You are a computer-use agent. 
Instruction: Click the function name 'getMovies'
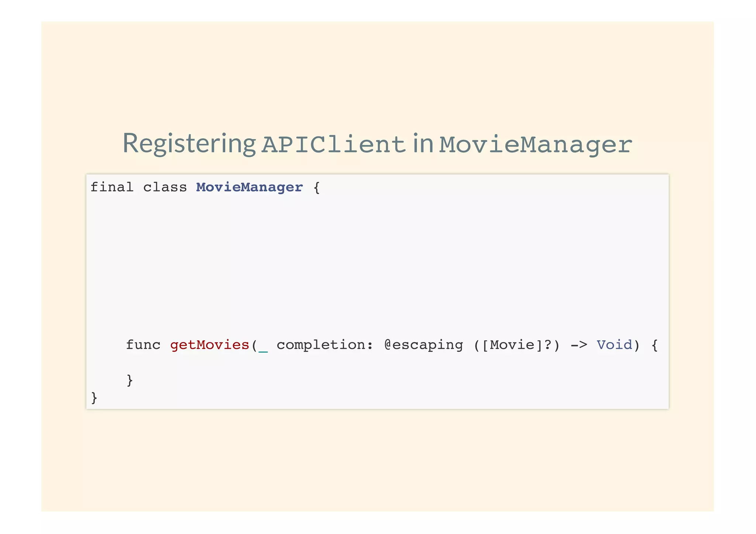(x=210, y=345)
